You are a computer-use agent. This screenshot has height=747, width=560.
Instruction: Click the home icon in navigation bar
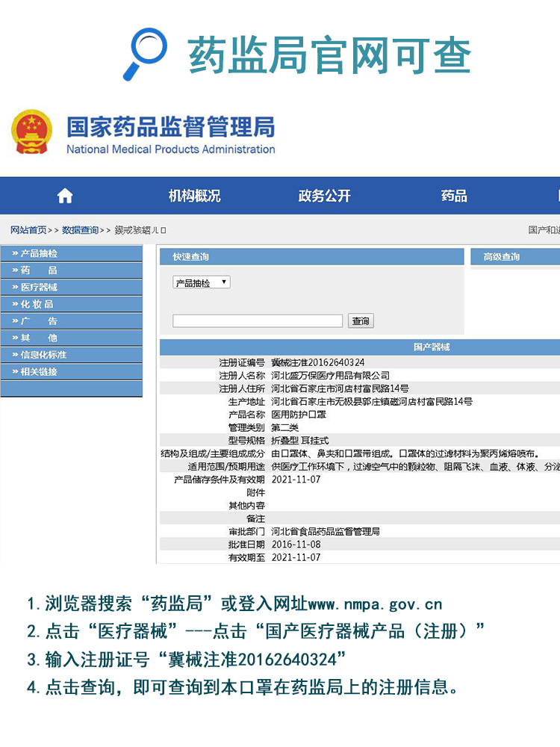65,196
